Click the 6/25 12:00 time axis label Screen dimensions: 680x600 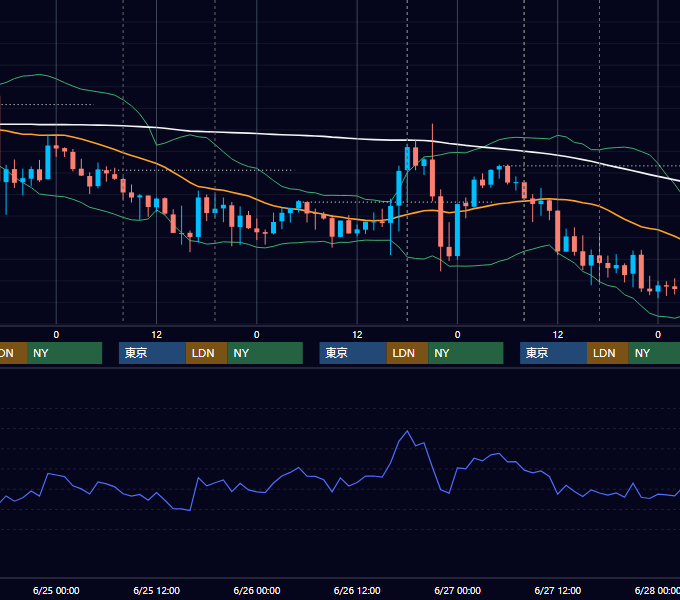tap(157, 590)
